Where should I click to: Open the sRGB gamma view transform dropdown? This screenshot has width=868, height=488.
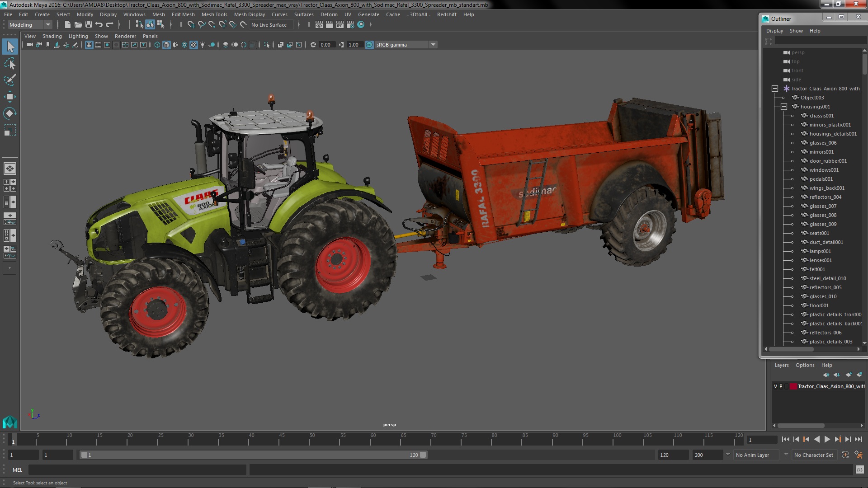433,45
